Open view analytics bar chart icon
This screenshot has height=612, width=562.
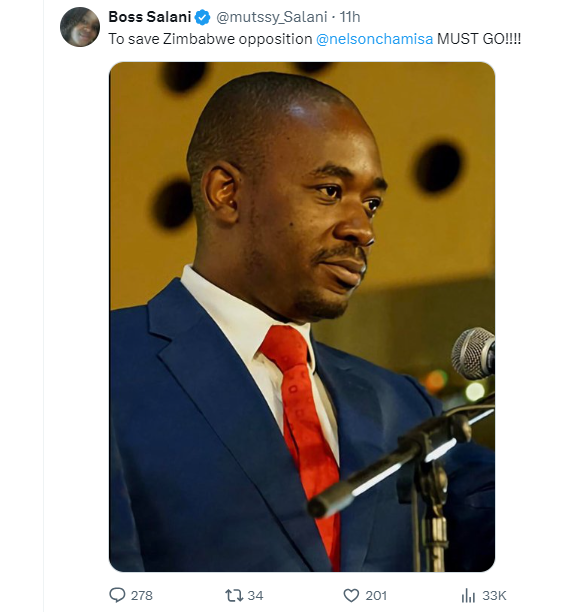[x=468, y=596]
